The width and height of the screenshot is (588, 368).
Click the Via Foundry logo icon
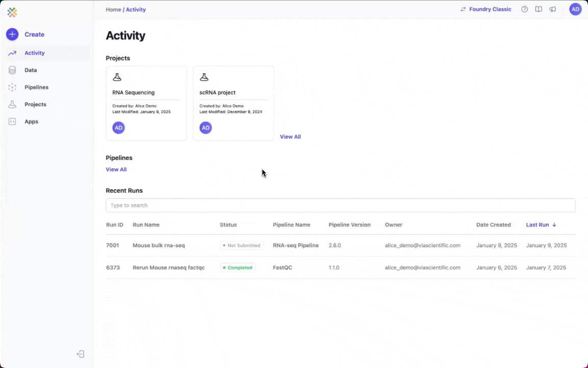[12, 12]
